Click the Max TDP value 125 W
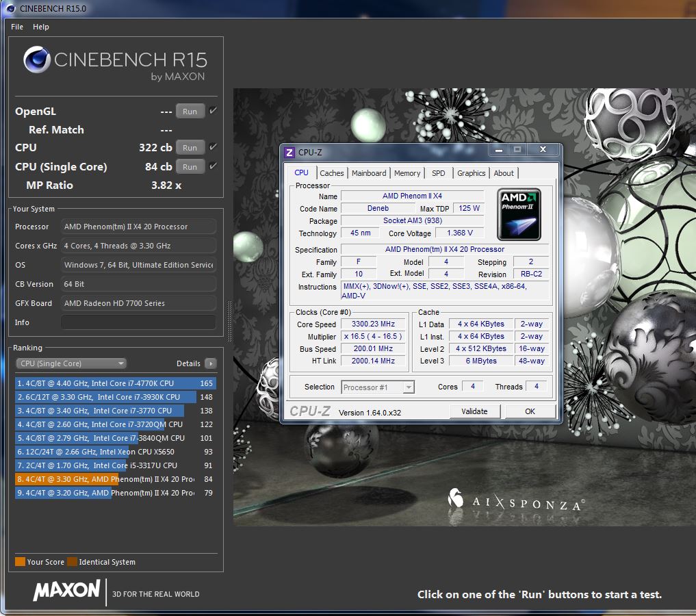This screenshot has width=696, height=616. tap(469, 208)
